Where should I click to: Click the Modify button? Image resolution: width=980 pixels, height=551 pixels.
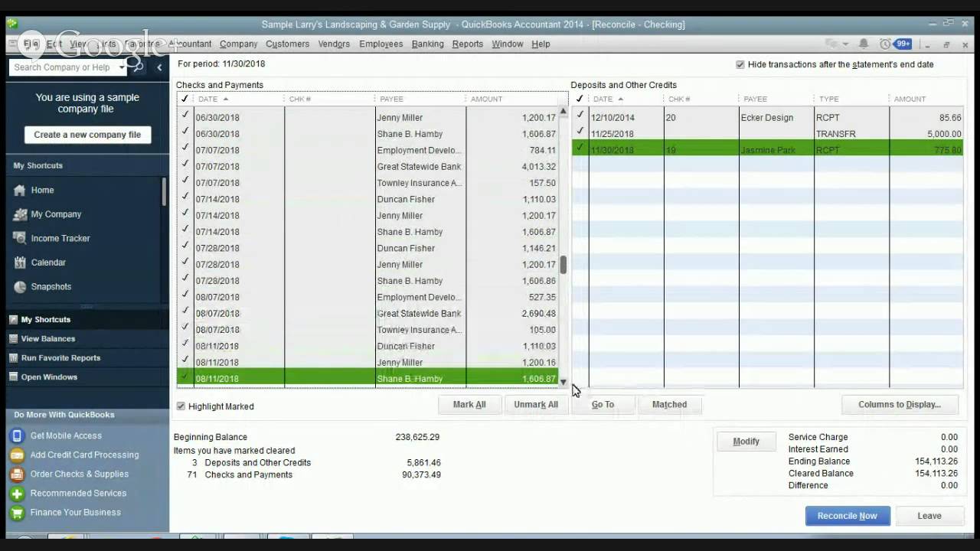tap(746, 442)
